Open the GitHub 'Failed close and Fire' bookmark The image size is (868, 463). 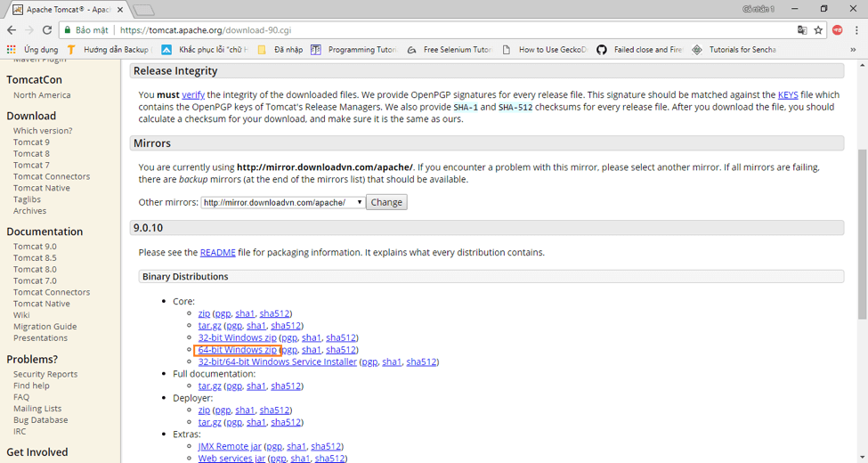[639, 49]
